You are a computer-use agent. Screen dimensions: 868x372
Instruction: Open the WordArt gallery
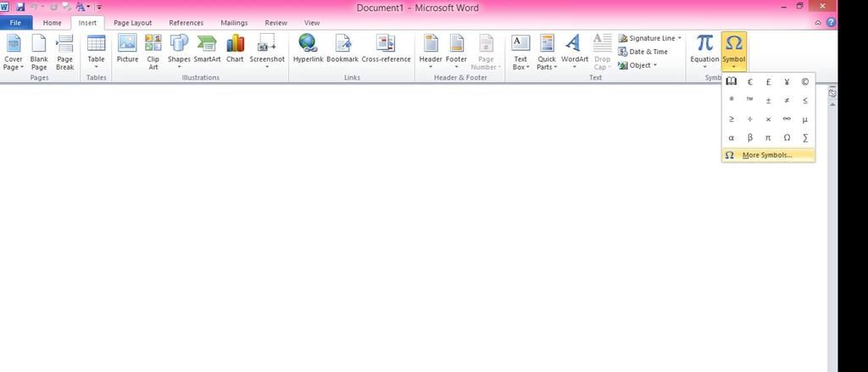575,53
